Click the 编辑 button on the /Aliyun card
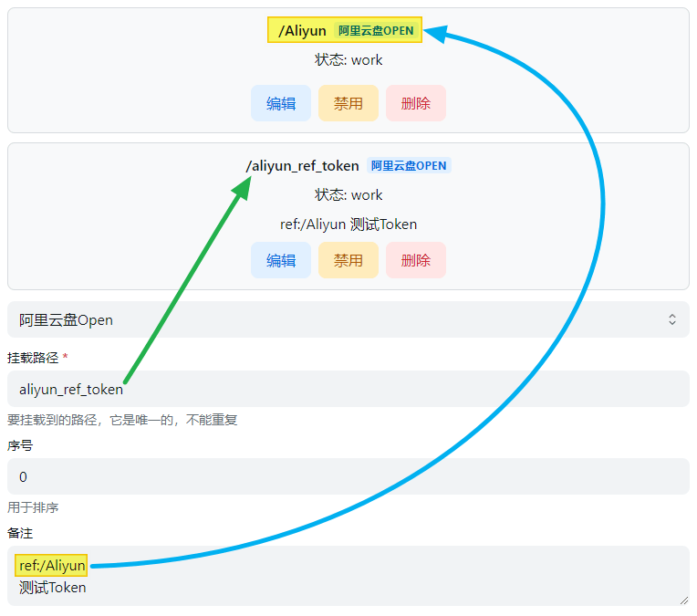697x616 pixels. (x=281, y=103)
